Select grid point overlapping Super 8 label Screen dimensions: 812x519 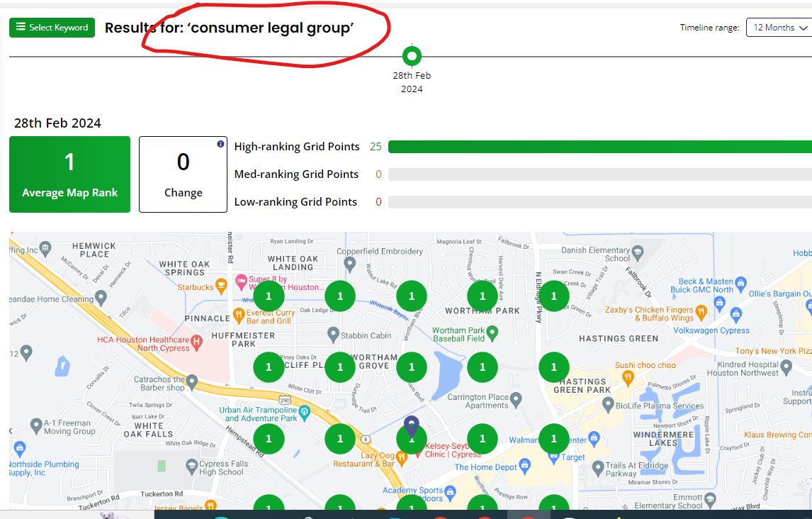click(269, 296)
